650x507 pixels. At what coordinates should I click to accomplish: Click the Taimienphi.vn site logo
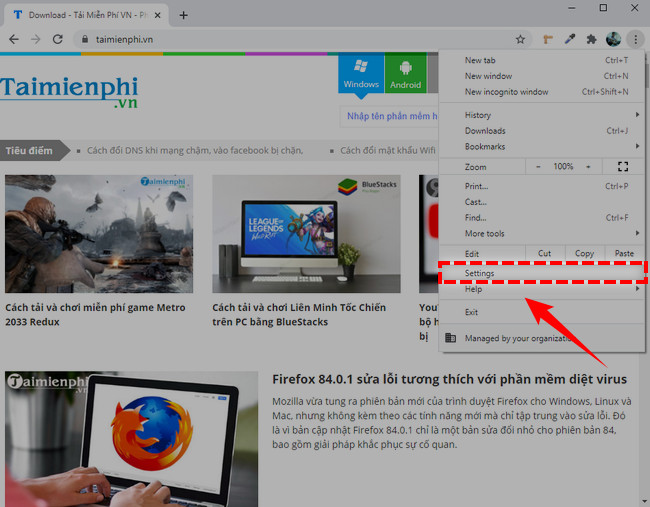click(x=69, y=92)
